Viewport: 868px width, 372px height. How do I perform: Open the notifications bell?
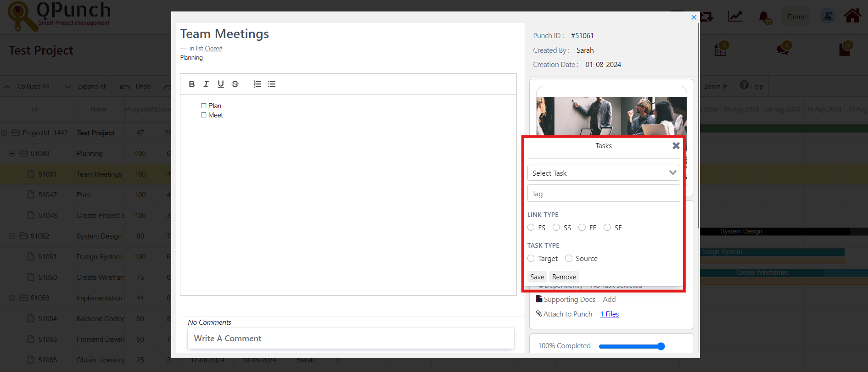[x=764, y=17]
